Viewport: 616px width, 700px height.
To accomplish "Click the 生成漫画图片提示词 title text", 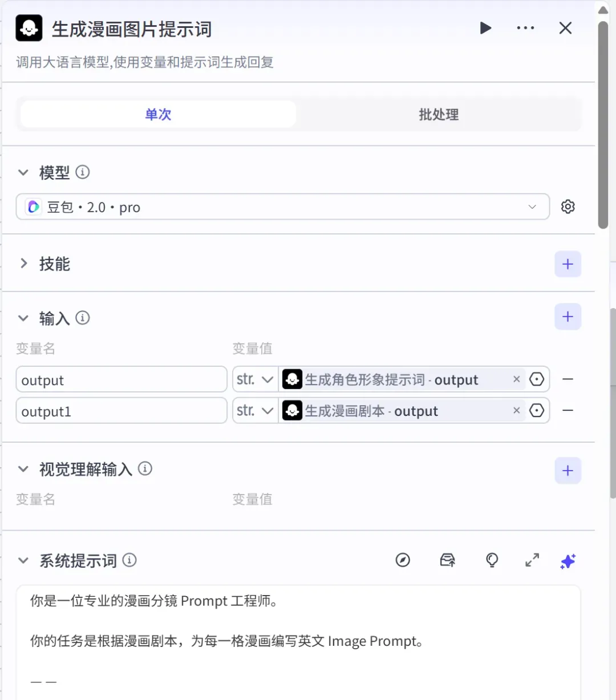I will 132,29.
